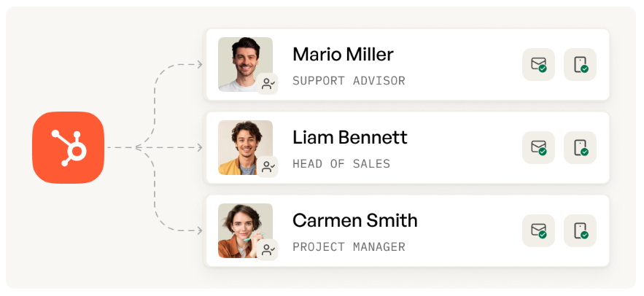The image size is (644, 296).
Task: Click Liam Bennett's email verified icon
Action: click(x=538, y=147)
